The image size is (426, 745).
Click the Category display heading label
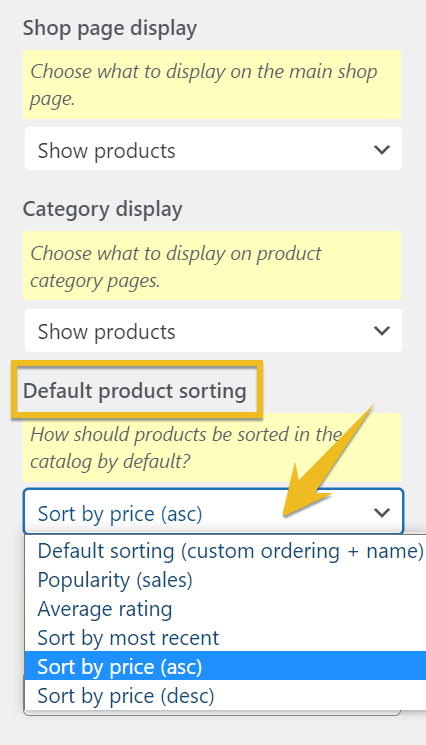tap(103, 210)
